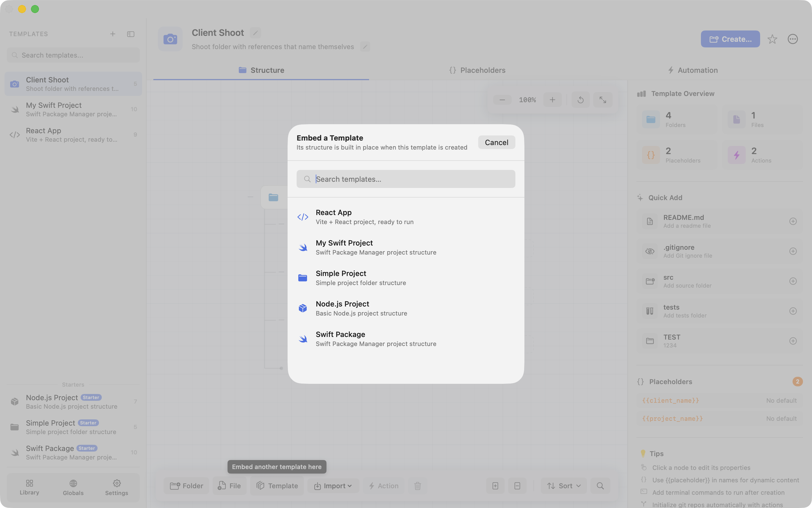This screenshot has width=812, height=508.
Task: Add a new template with plus icon
Action: pyautogui.click(x=113, y=34)
